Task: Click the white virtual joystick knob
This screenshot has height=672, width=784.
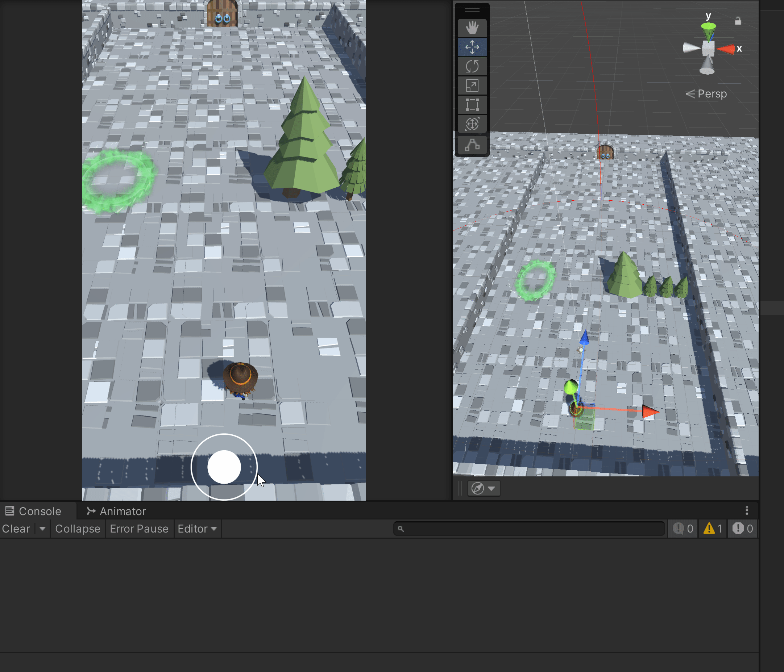Action: [x=224, y=467]
